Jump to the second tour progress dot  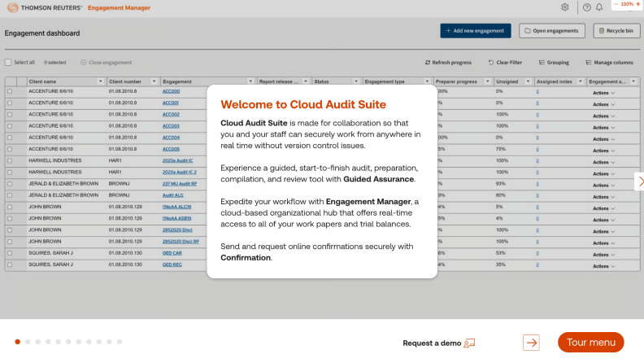28,342
